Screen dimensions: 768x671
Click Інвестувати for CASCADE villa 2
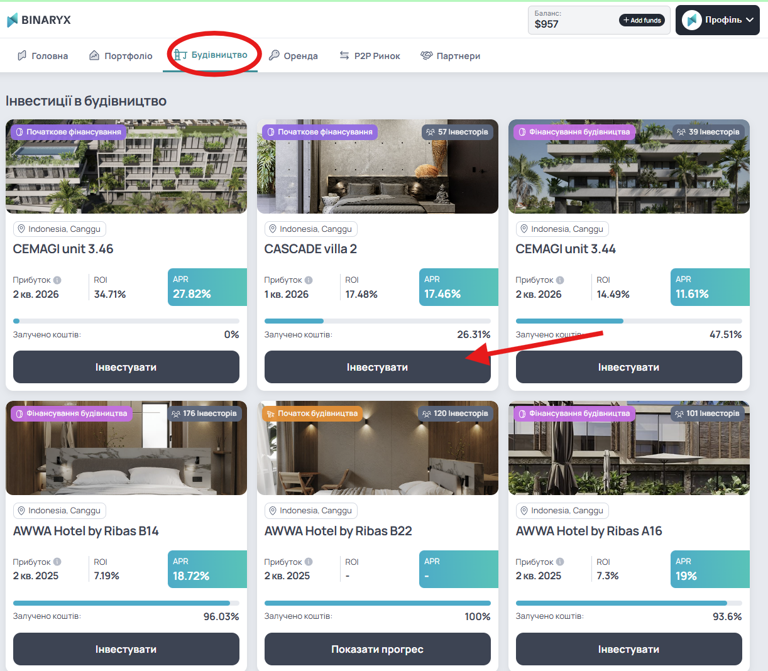coord(377,367)
